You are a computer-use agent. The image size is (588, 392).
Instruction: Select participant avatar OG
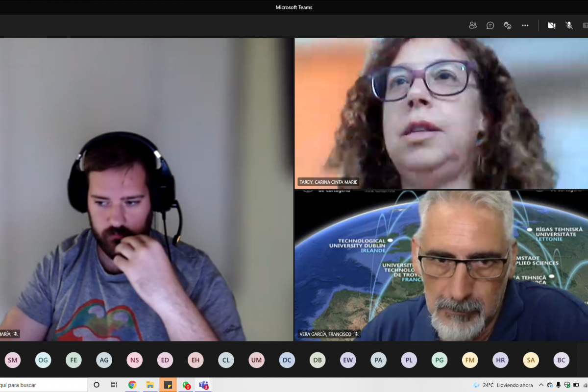click(x=43, y=360)
